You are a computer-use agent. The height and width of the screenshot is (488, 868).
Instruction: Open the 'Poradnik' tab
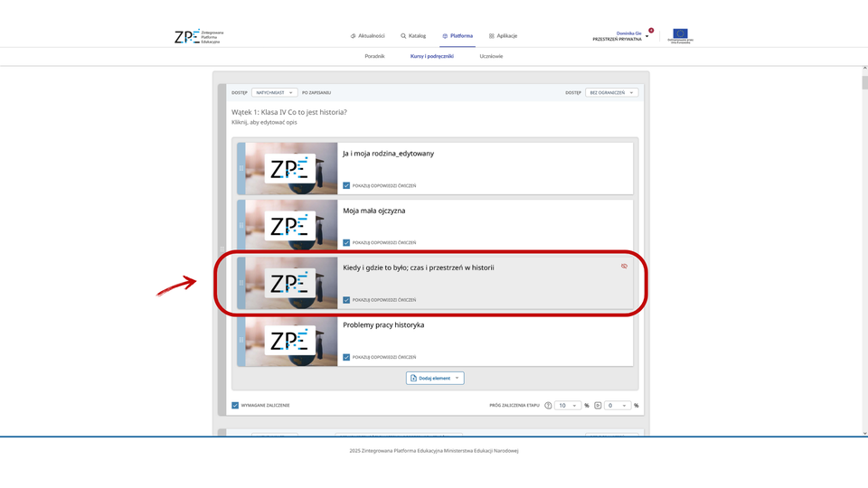(374, 56)
